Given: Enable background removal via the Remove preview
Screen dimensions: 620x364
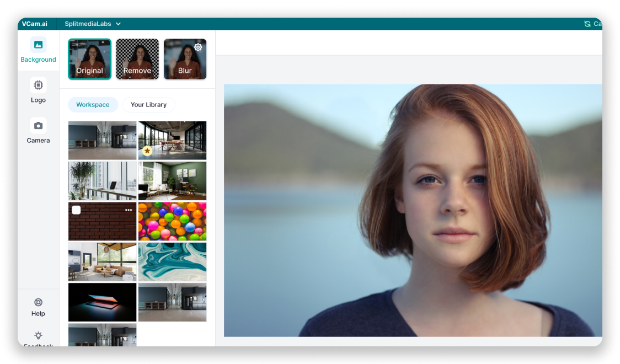Looking at the screenshot, I should [137, 59].
